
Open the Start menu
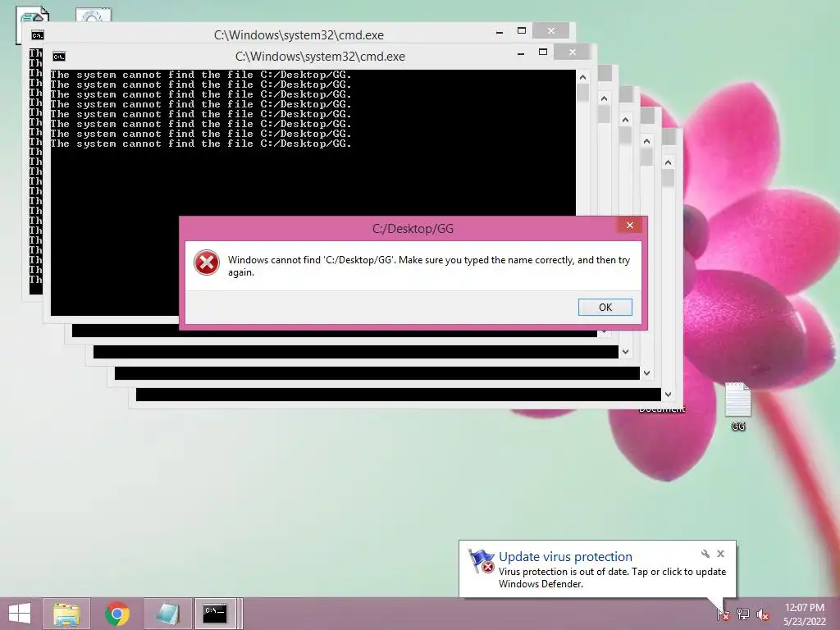pos(20,614)
